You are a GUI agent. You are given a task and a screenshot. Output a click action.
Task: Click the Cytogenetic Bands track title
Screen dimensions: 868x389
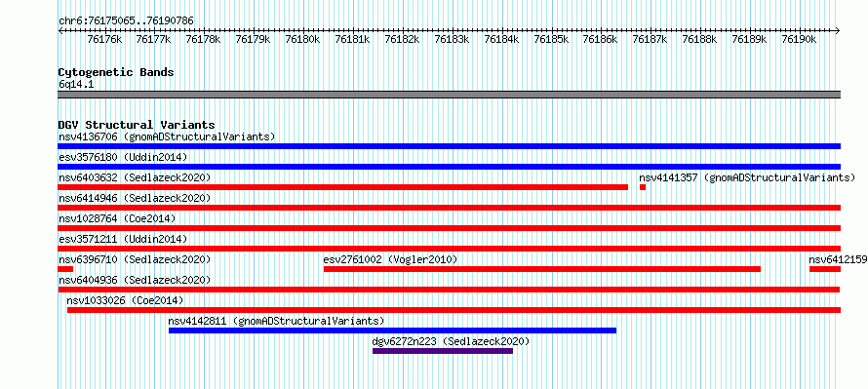click(116, 72)
